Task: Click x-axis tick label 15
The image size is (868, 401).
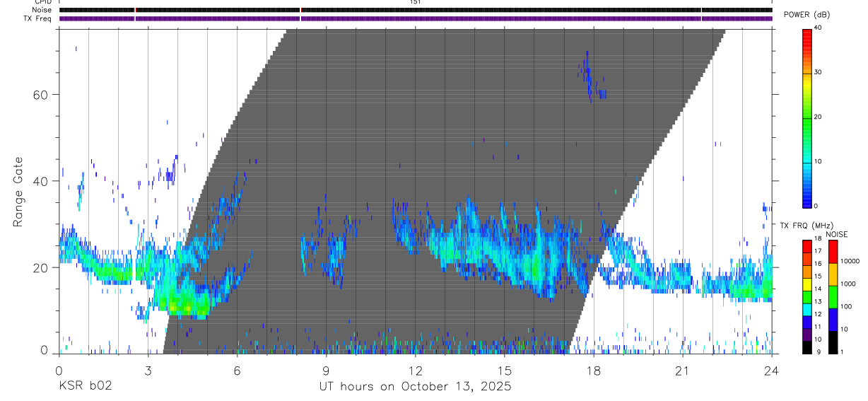Action: [504, 370]
